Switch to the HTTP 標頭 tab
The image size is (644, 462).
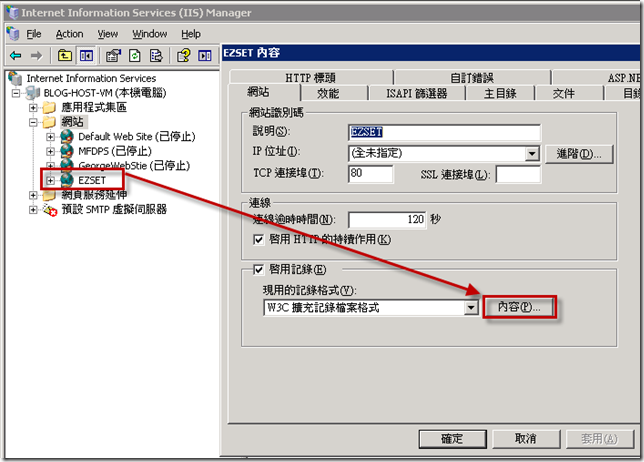click(311, 77)
